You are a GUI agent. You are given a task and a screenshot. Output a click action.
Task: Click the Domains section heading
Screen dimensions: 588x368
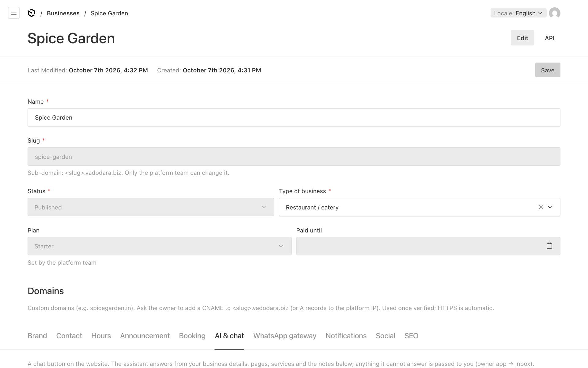46,291
